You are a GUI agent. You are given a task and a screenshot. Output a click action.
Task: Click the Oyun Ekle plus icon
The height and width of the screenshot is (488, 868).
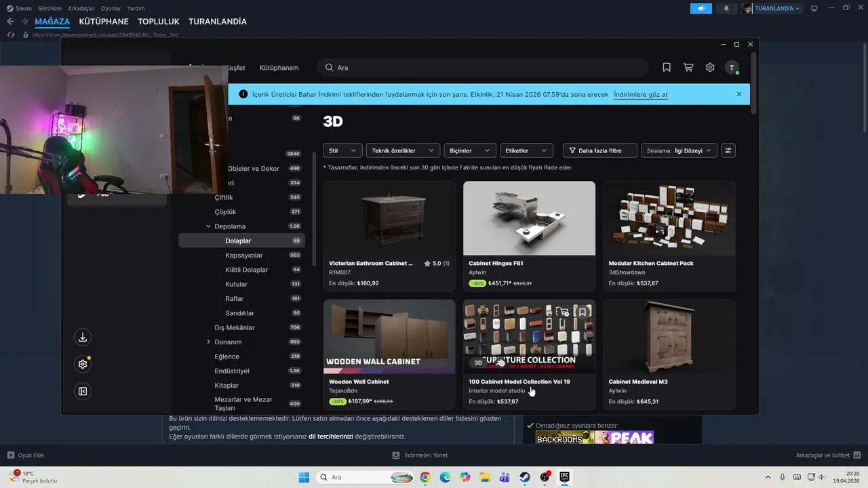click(x=10, y=455)
